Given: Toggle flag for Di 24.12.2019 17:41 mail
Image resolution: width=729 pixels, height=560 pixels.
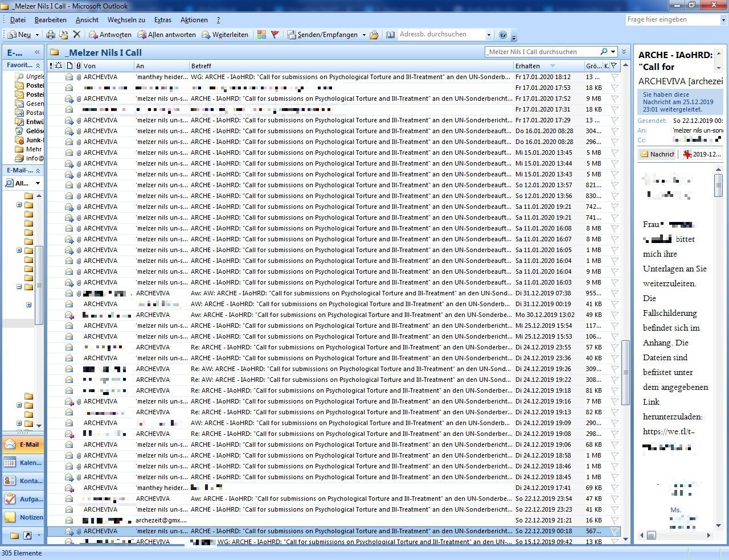Looking at the screenshot, I should tap(615, 488).
